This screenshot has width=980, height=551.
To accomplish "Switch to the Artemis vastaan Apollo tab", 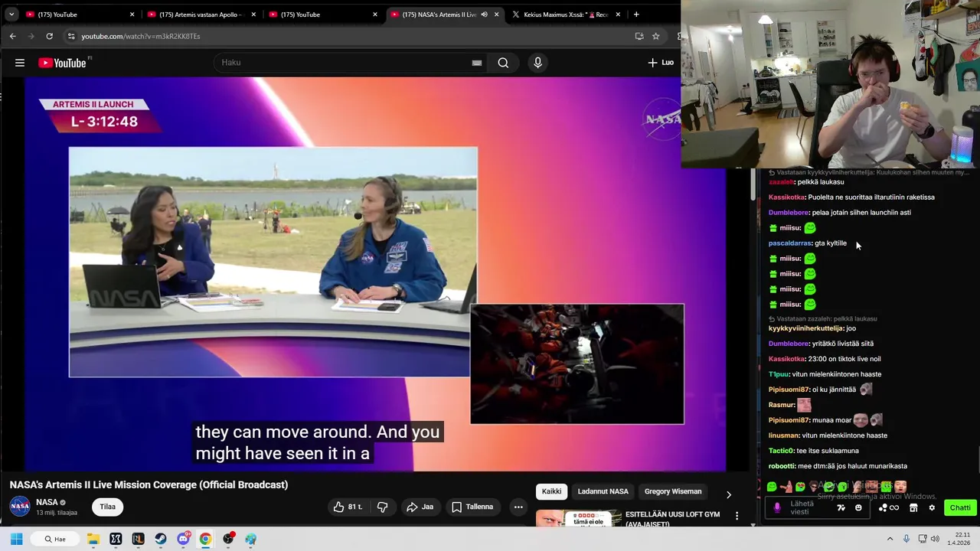I will pos(201,15).
